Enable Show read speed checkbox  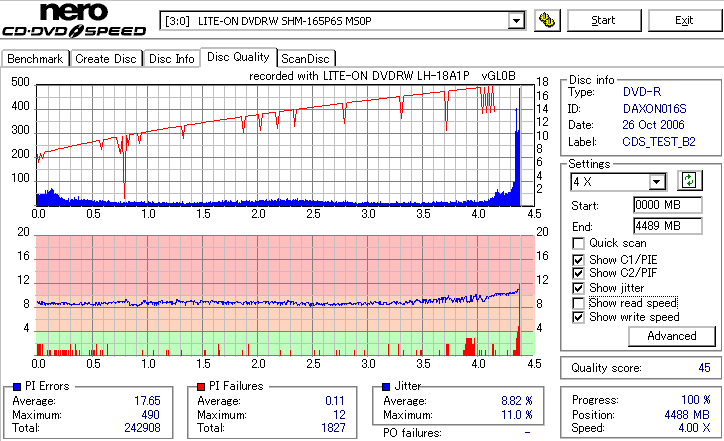578,303
